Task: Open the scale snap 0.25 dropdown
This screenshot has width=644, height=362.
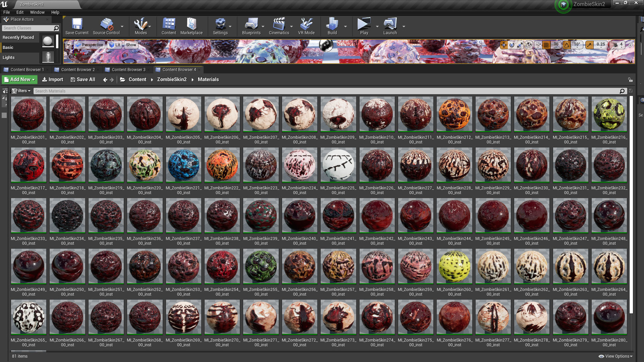Action: pyautogui.click(x=601, y=45)
